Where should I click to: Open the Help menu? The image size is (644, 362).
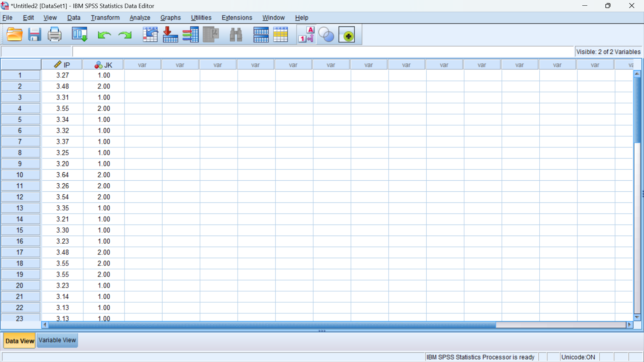pyautogui.click(x=302, y=18)
